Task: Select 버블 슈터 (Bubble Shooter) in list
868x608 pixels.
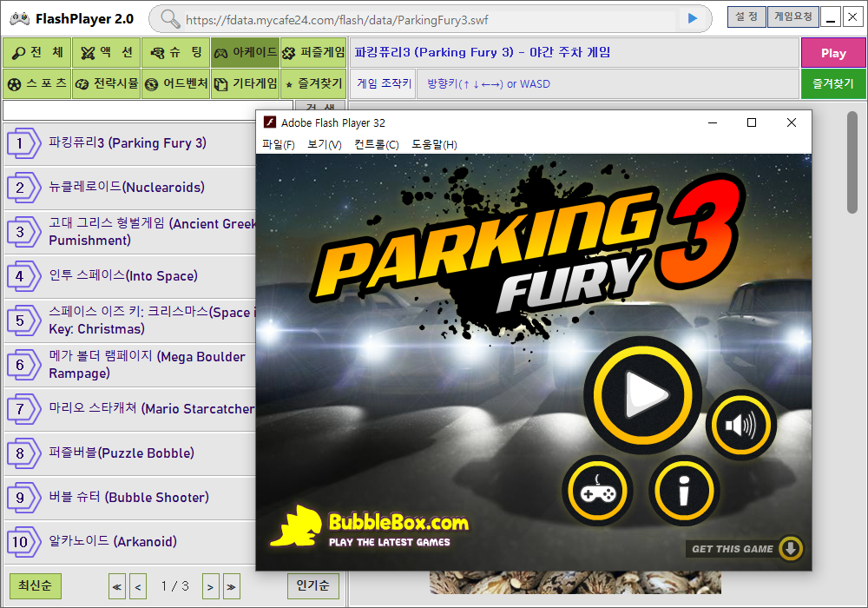Action: click(130, 498)
